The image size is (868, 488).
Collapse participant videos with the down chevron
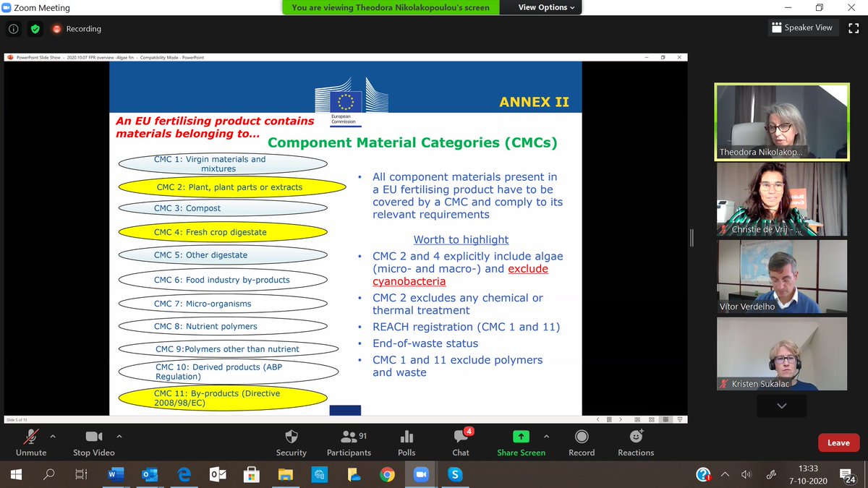[x=781, y=406]
